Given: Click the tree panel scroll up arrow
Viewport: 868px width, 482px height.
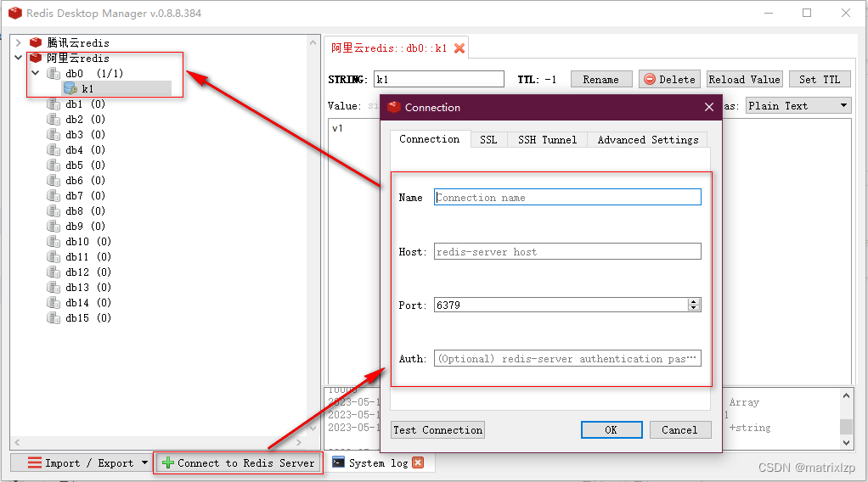Looking at the screenshot, I should [x=313, y=42].
